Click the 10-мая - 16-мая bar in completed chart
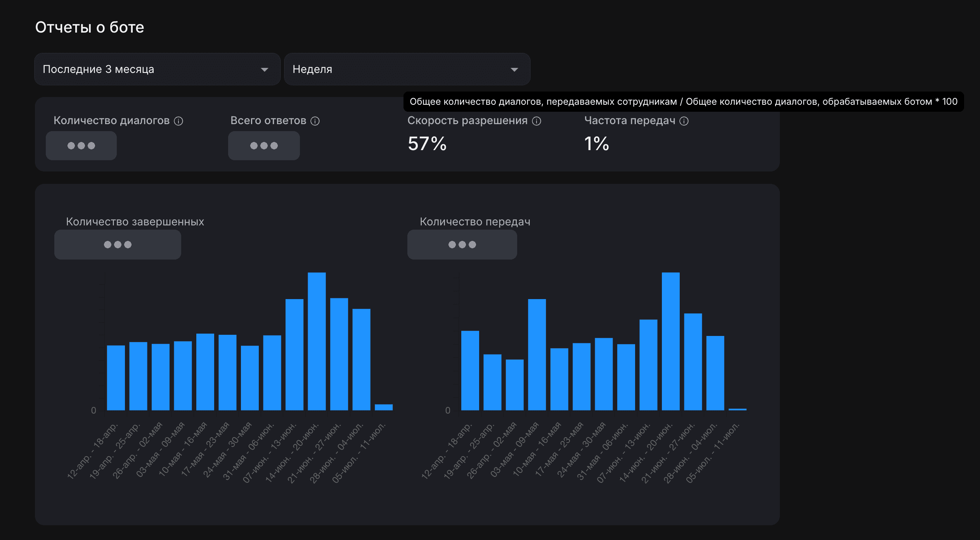 click(205, 372)
